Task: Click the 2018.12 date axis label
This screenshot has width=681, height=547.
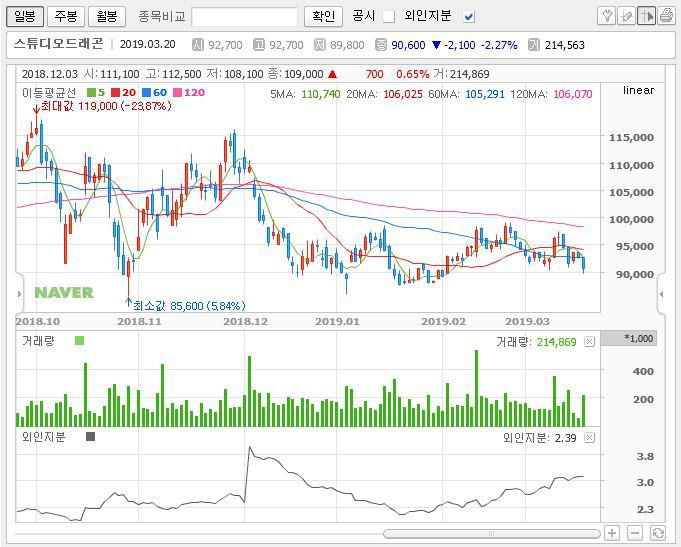Action: [x=245, y=322]
